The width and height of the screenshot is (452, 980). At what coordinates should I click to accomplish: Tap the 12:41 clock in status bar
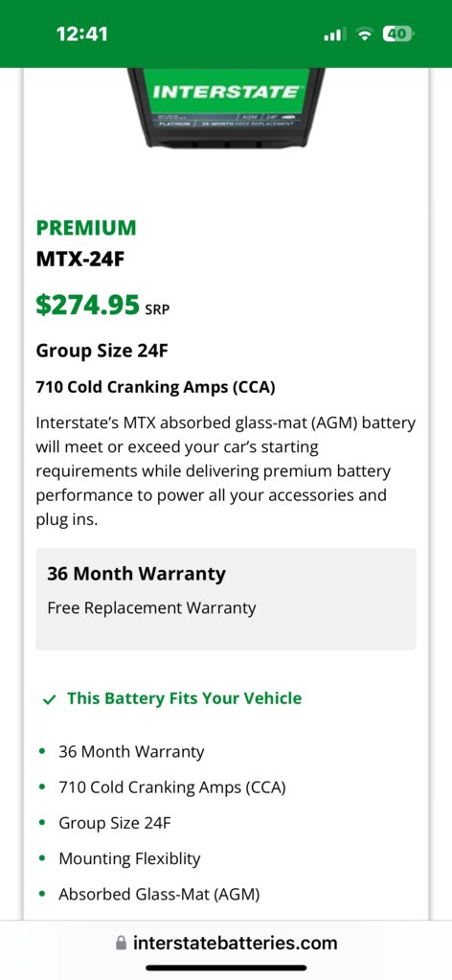[x=82, y=34]
